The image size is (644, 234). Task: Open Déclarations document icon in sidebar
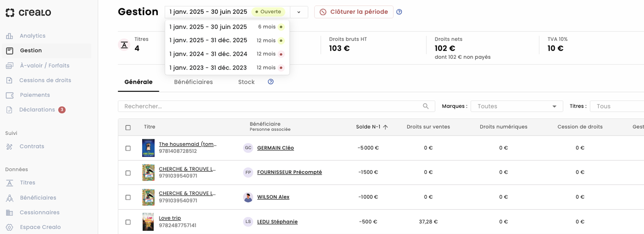(9, 110)
